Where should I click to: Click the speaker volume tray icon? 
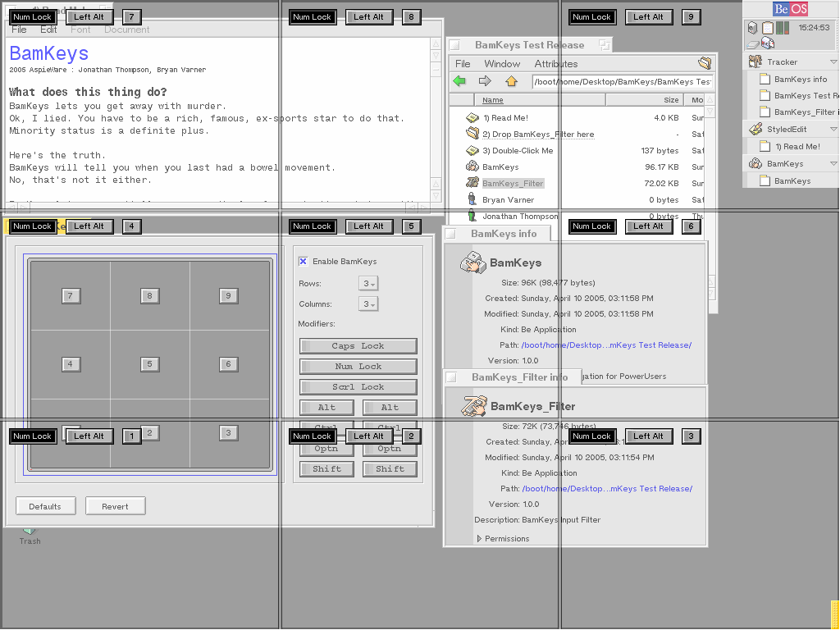click(753, 28)
